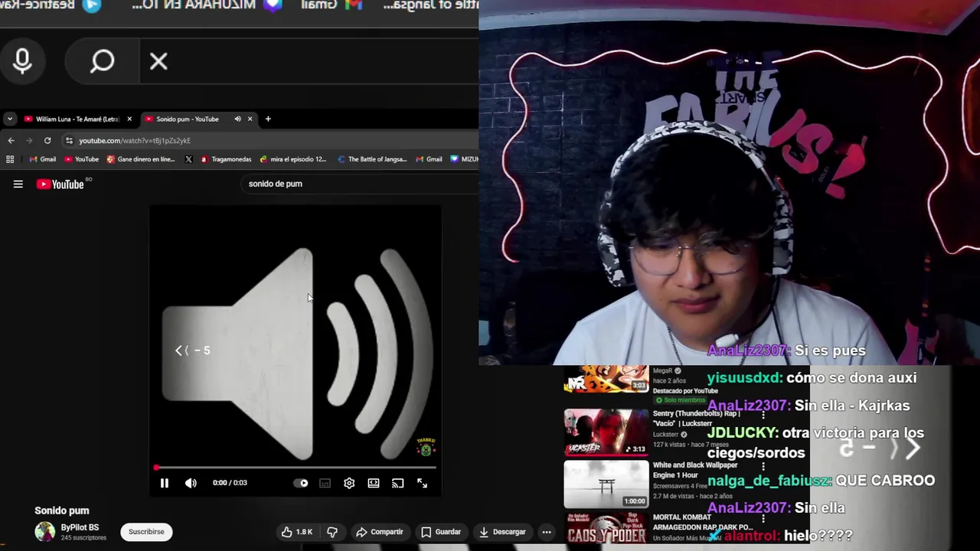
Task: Go forward in browser history
Action: coord(29,141)
